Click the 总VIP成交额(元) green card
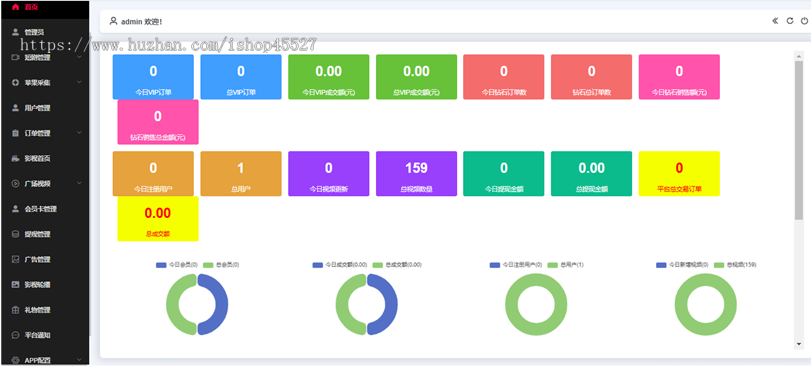811x366 pixels. tap(416, 77)
